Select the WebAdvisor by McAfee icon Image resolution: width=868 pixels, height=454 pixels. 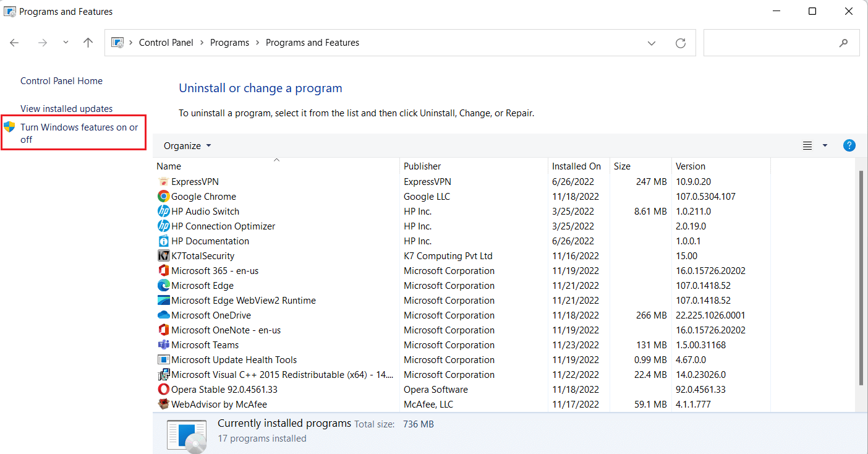tap(163, 404)
